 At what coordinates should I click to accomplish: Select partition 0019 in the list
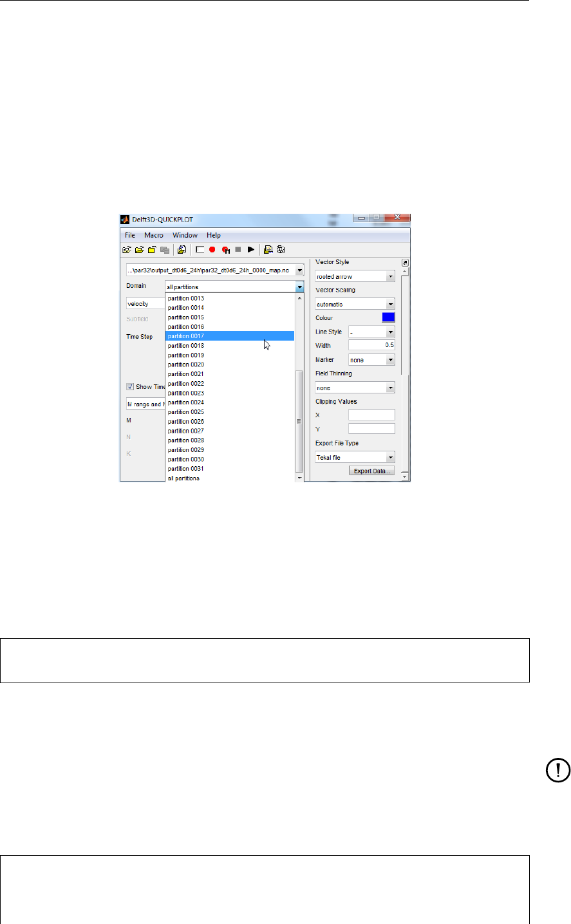pos(230,355)
